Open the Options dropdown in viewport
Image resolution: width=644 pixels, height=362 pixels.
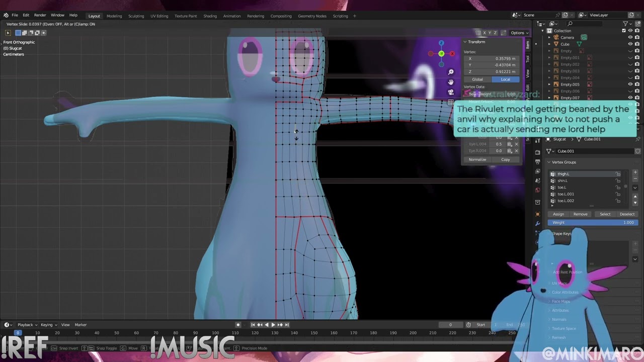[x=519, y=33]
